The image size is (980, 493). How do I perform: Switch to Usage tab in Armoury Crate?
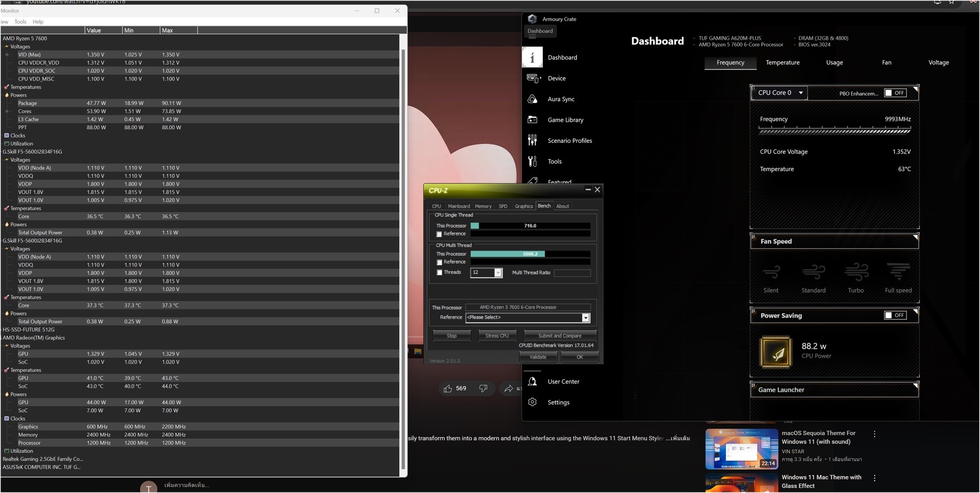click(834, 62)
